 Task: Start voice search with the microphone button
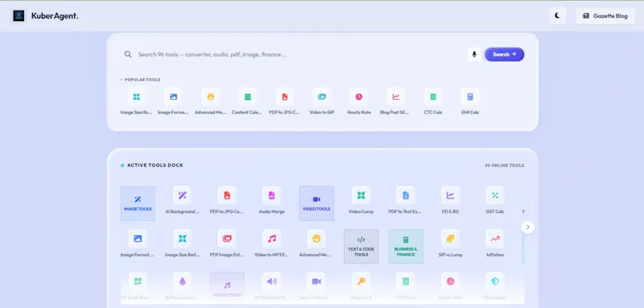tap(474, 54)
